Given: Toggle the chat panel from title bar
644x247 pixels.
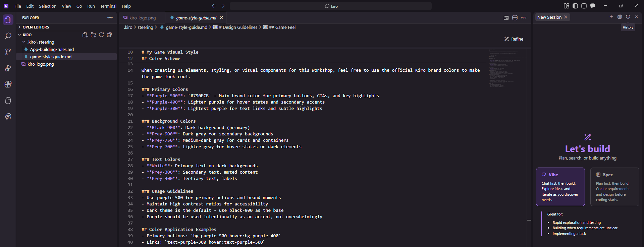Looking at the screenshot, I should (593, 6).
